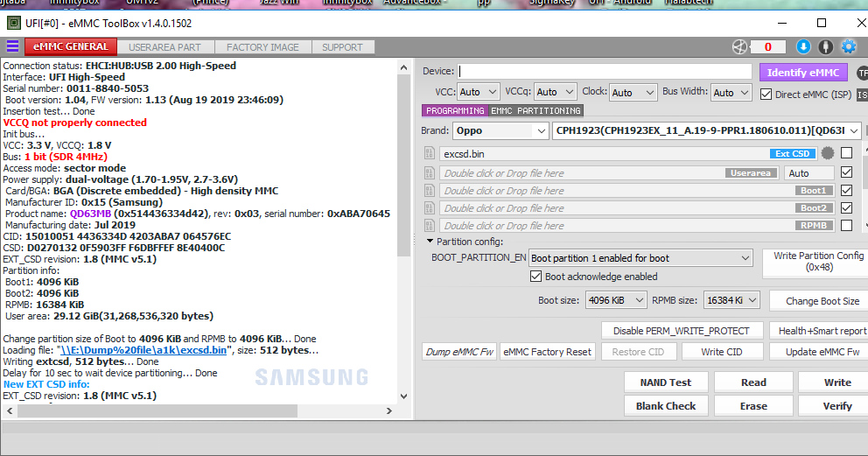Viewport: 868px width, 456px height.
Task: Open the RPMB size dropdown
Action: click(x=731, y=300)
